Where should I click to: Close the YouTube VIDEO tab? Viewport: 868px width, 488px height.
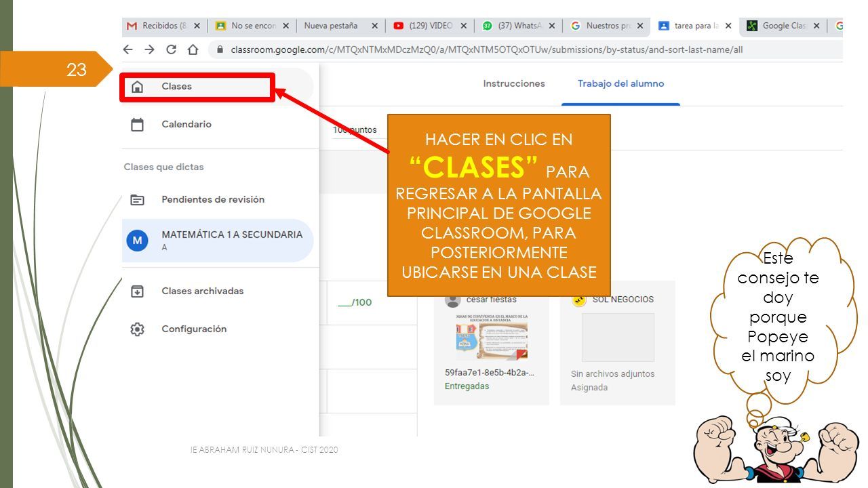click(463, 26)
